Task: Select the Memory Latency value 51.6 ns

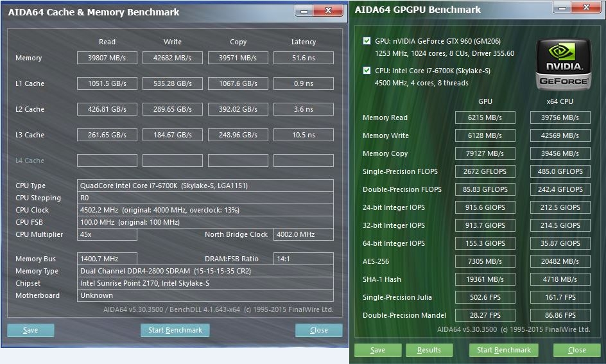Action: tap(304, 58)
